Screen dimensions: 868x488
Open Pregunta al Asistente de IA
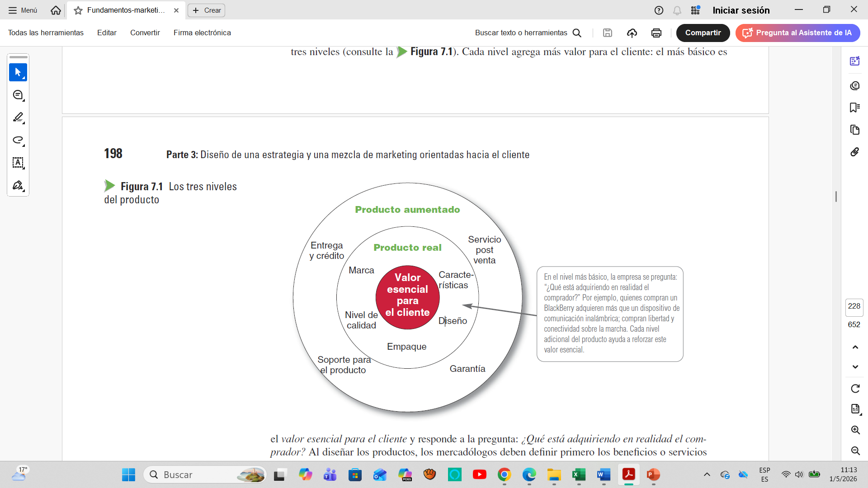[x=797, y=33]
